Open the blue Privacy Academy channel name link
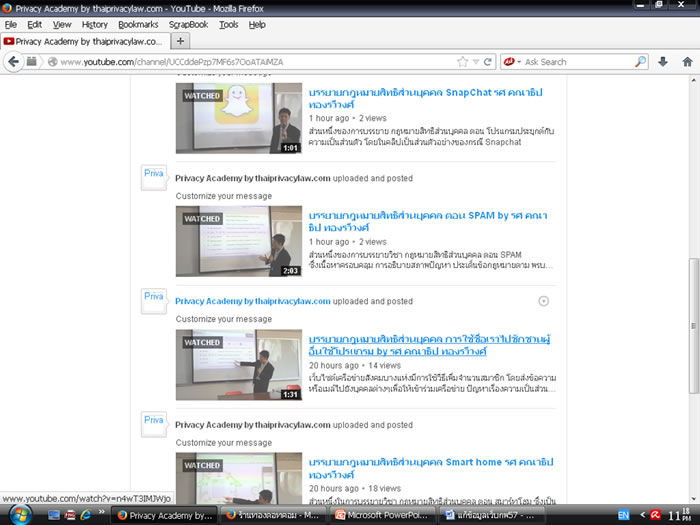Image resolution: width=700 pixels, height=525 pixels. point(253,301)
